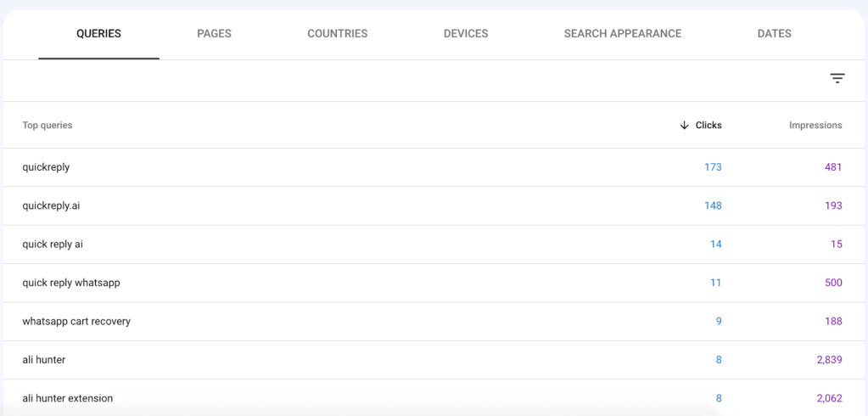Open the Pages tab
Screen dimensions: 868x416
point(214,34)
